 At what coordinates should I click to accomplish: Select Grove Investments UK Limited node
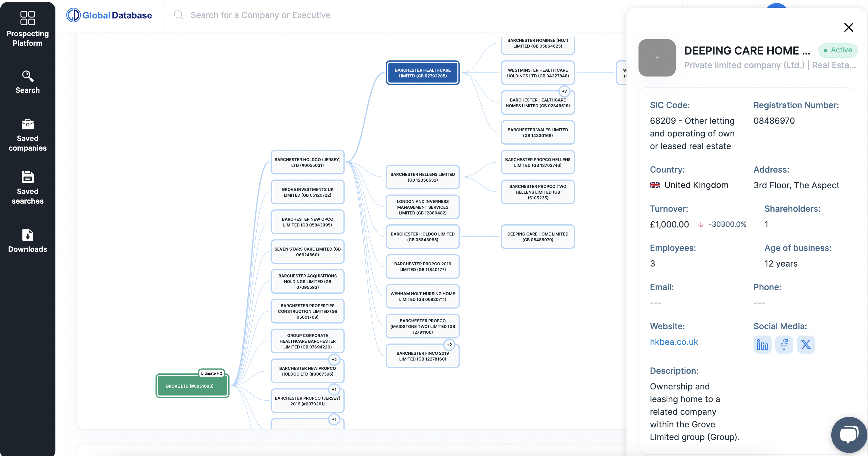(307, 192)
